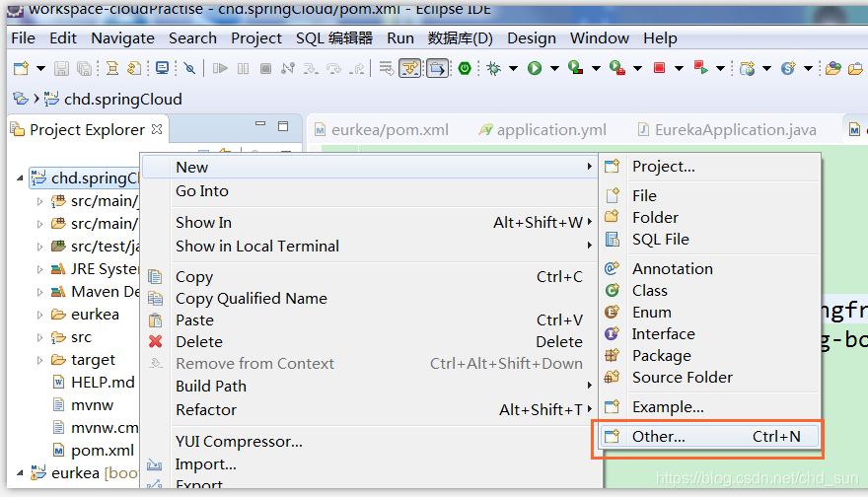Click the green Spring Boot power icon
Viewport: 868px width, 497px height.
click(x=465, y=68)
